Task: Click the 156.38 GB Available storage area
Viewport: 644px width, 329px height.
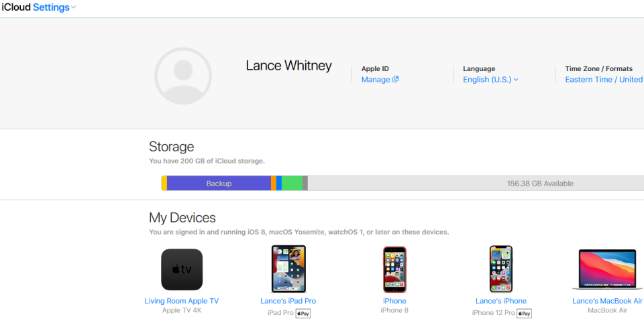Action: [x=476, y=184]
